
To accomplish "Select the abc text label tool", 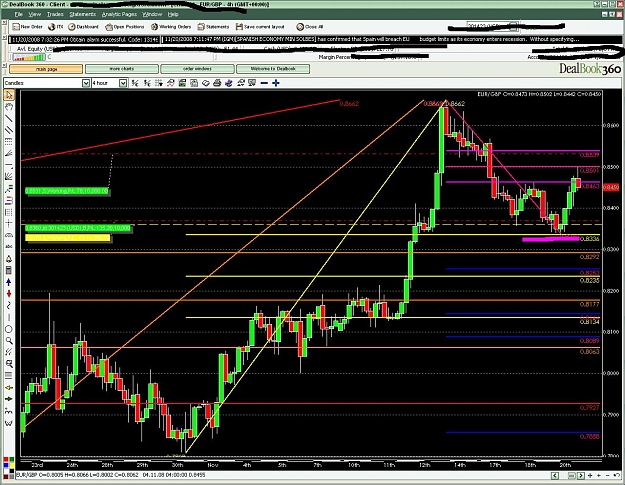I will click(9, 247).
